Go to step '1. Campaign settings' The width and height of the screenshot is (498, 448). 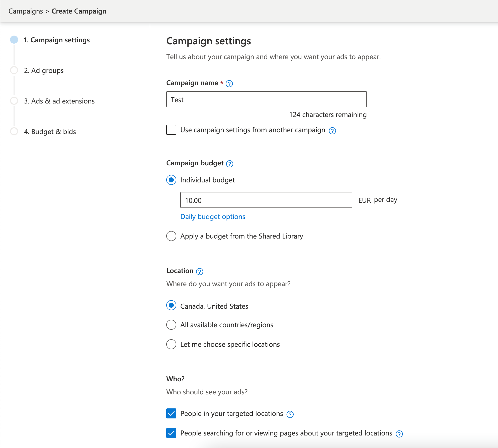pyautogui.click(x=57, y=40)
